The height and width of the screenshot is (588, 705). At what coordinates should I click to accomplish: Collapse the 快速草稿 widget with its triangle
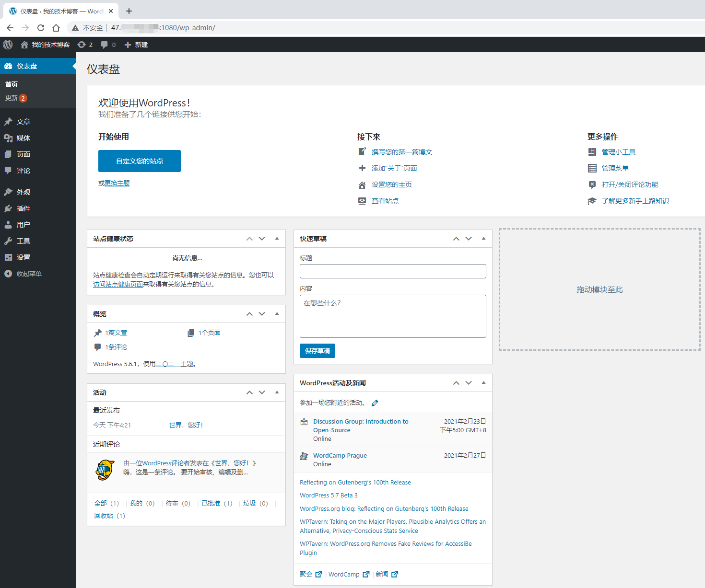483,238
